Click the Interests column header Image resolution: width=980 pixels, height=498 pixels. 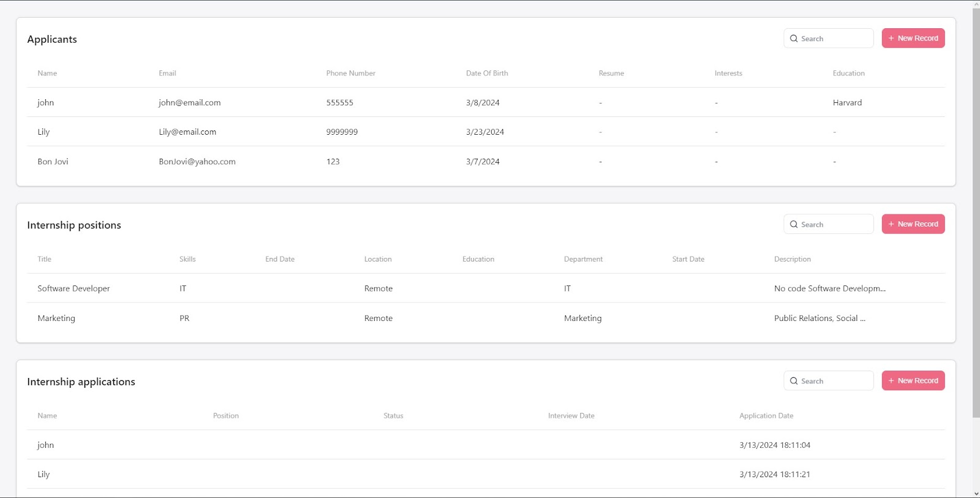(728, 73)
